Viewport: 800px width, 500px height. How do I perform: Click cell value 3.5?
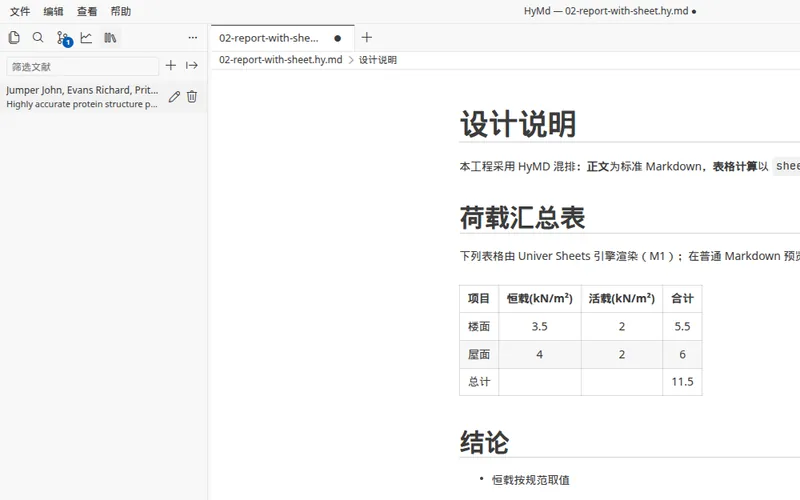pos(540,327)
